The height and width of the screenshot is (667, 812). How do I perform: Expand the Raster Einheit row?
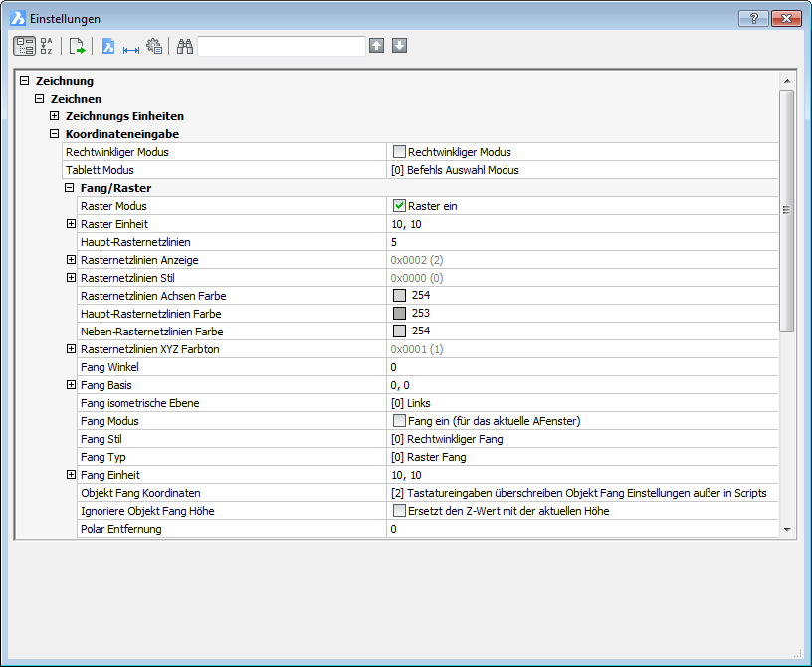tap(71, 224)
